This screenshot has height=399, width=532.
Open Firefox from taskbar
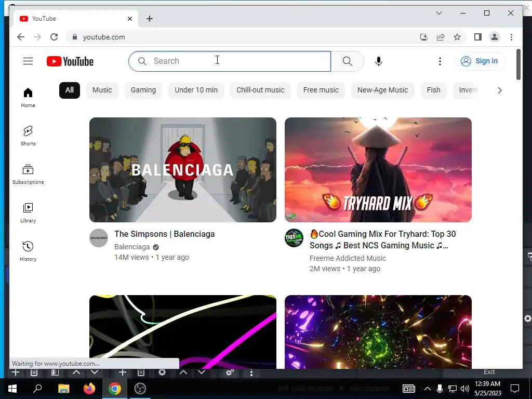point(89,389)
